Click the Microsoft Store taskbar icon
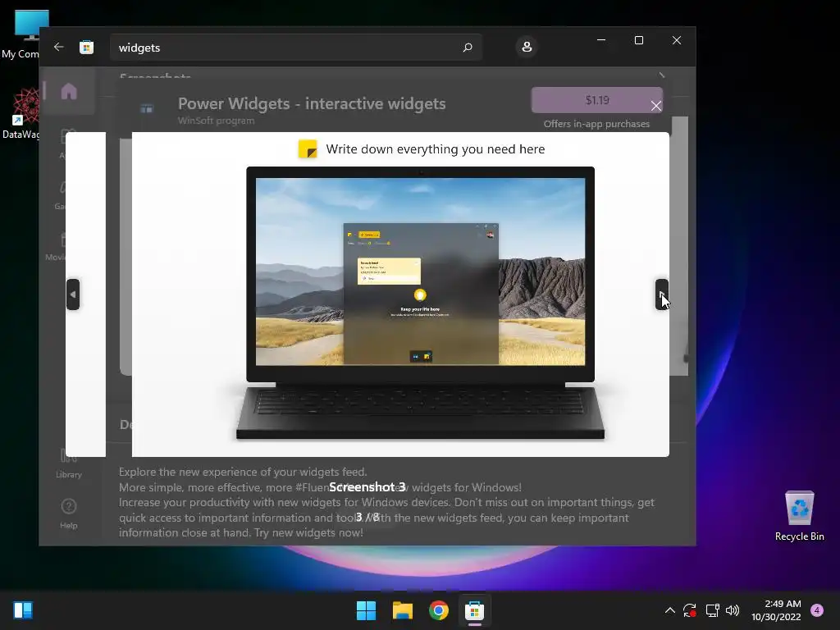The image size is (840, 630). coord(475,610)
